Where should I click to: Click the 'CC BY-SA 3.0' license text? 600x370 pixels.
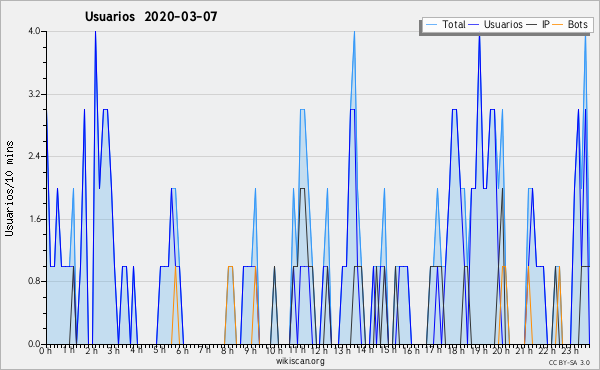[569, 363]
